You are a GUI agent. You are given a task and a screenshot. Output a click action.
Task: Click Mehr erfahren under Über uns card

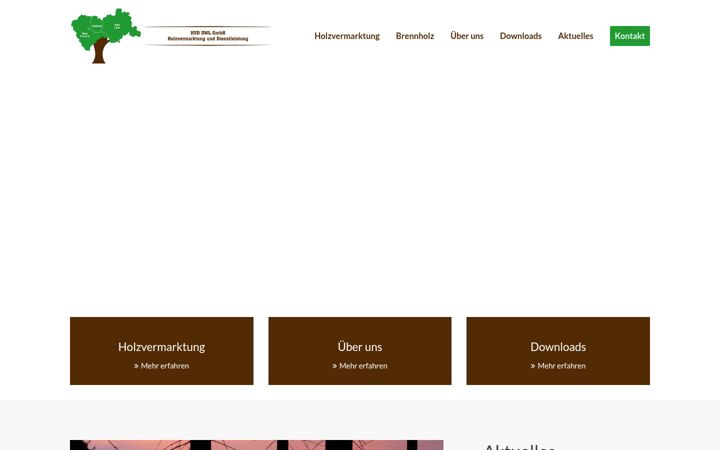coord(360,366)
